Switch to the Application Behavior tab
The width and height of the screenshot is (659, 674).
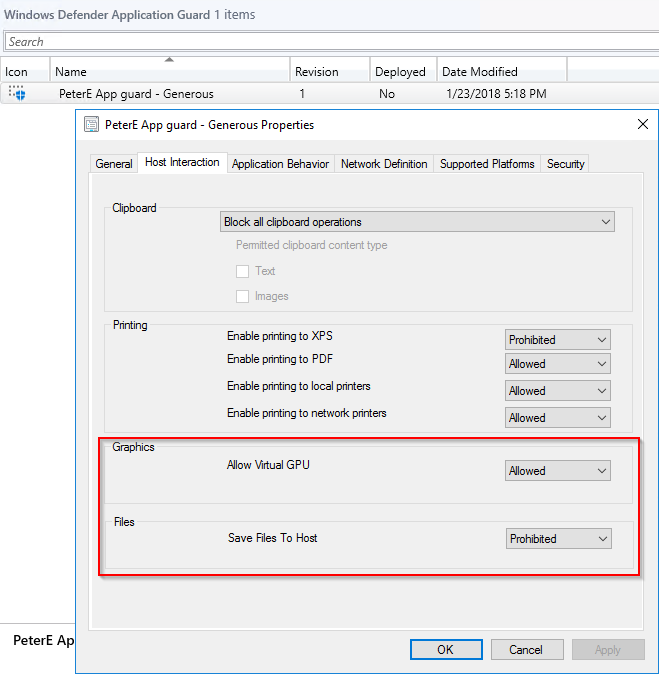coord(280,164)
